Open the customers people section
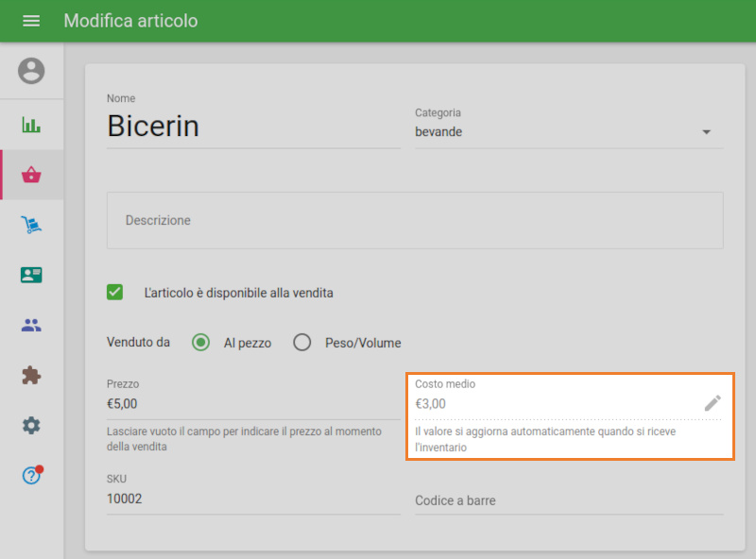 (31, 325)
